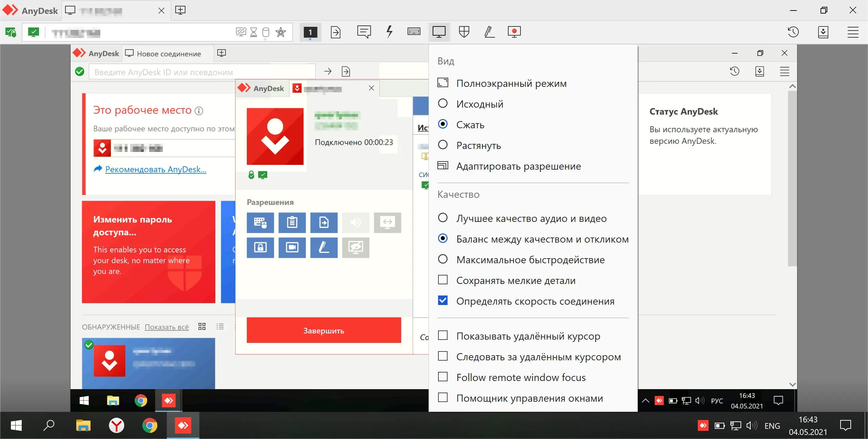The image size is (868, 439).
Task: Open the chat icon in session toolbar
Action: coord(364,32)
